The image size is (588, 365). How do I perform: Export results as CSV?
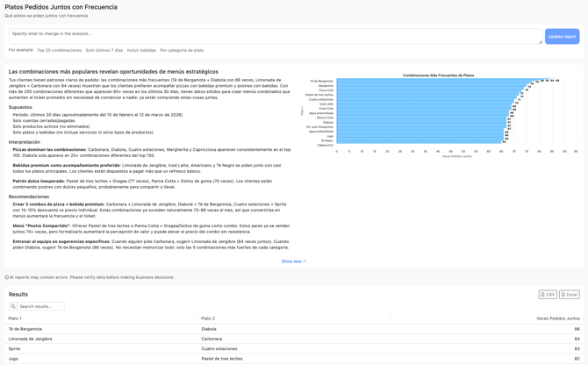(548, 295)
